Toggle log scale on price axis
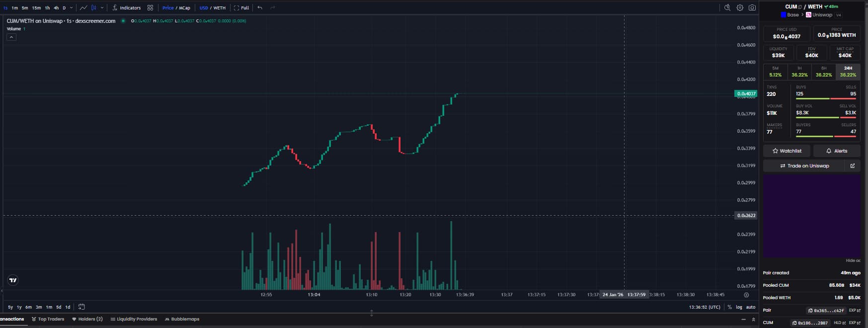The width and height of the screenshot is (868, 328). click(x=739, y=307)
